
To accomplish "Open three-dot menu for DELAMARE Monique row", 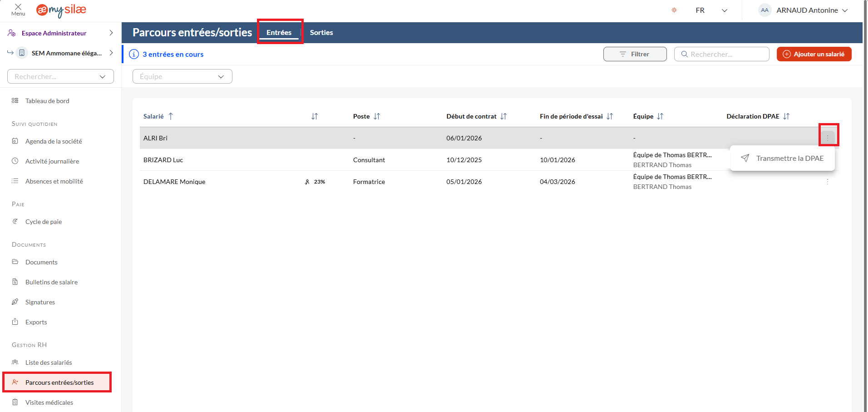I will point(828,182).
